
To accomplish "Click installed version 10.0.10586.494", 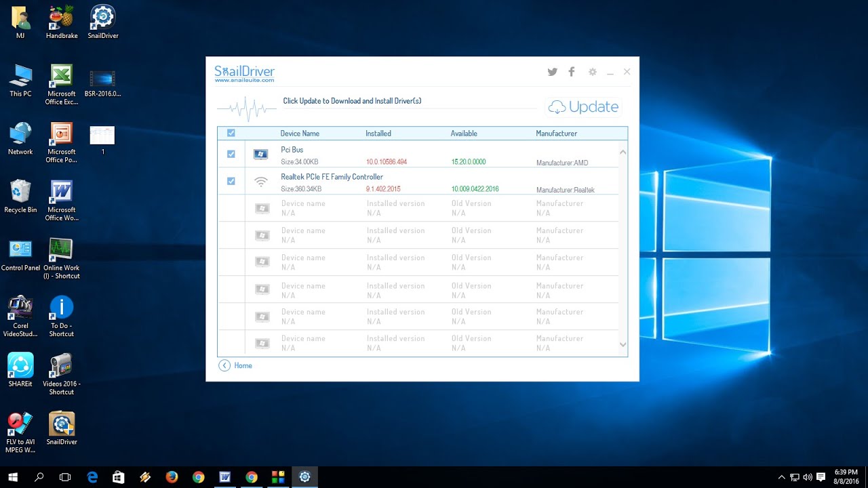I will tap(387, 162).
